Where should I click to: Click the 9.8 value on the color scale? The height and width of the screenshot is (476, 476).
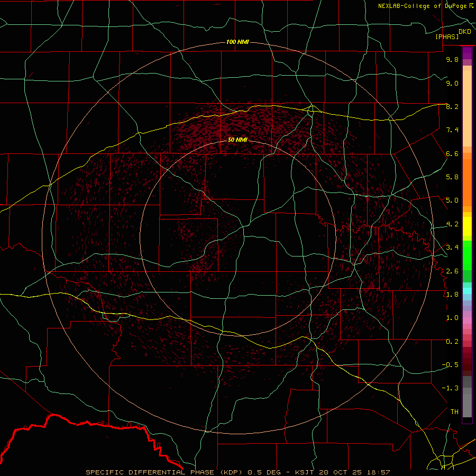coord(452,59)
